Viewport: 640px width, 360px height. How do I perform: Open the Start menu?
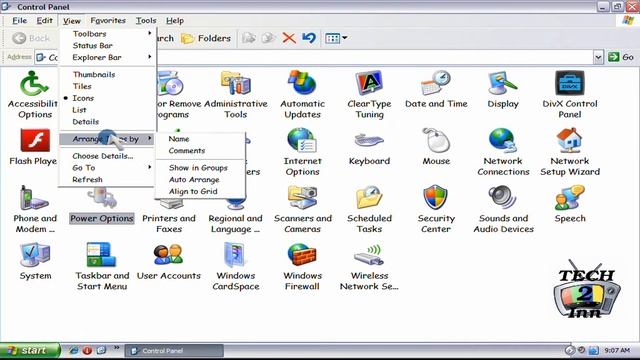pyautogui.click(x=29, y=350)
